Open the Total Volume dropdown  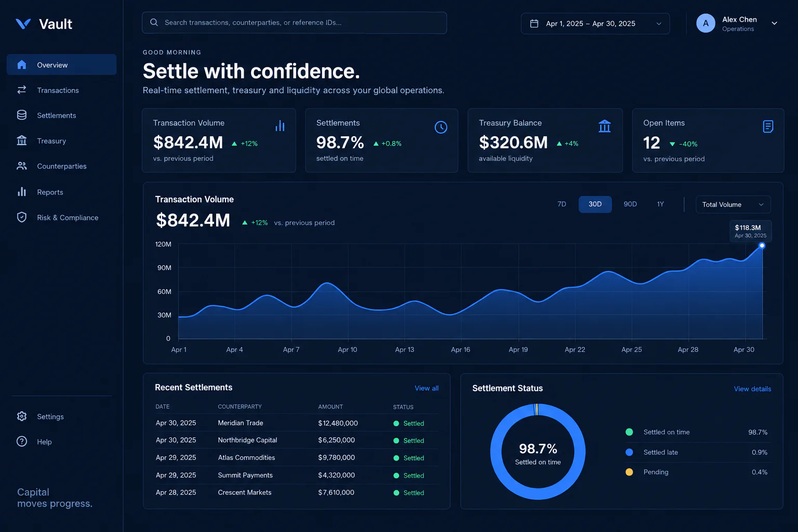tap(733, 205)
